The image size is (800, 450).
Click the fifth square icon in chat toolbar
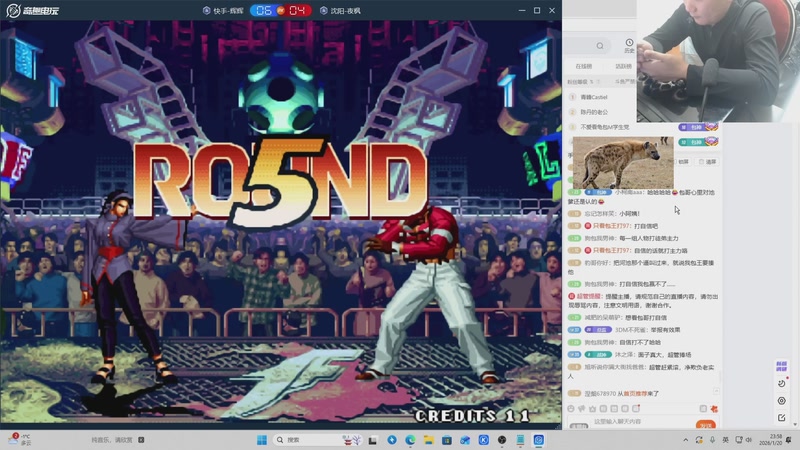pos(614,409)
